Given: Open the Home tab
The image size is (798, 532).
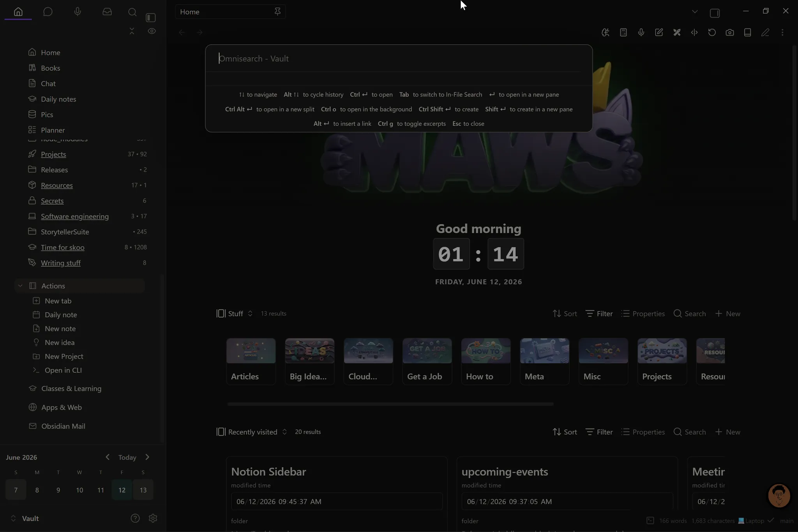Looking at the screenshot, I should (x=230, y=12).
